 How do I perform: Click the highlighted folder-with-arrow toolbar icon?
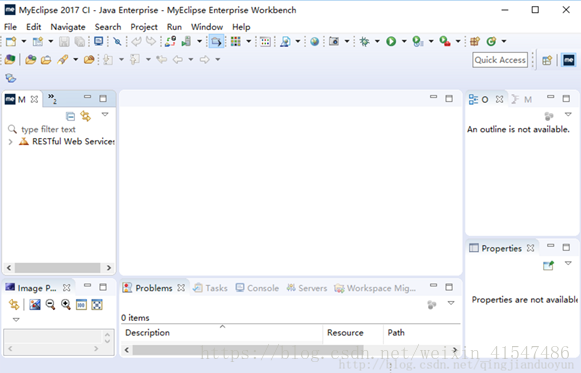[x=216, y=41]
